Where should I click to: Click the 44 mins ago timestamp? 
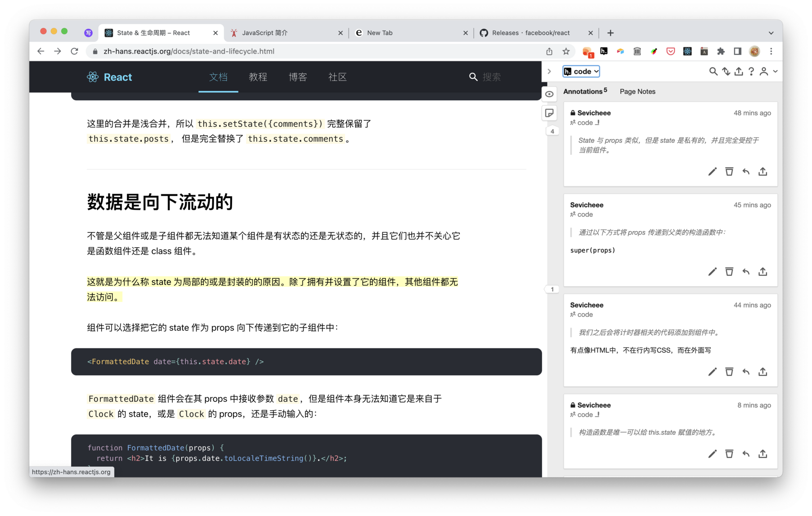(752, 305)
